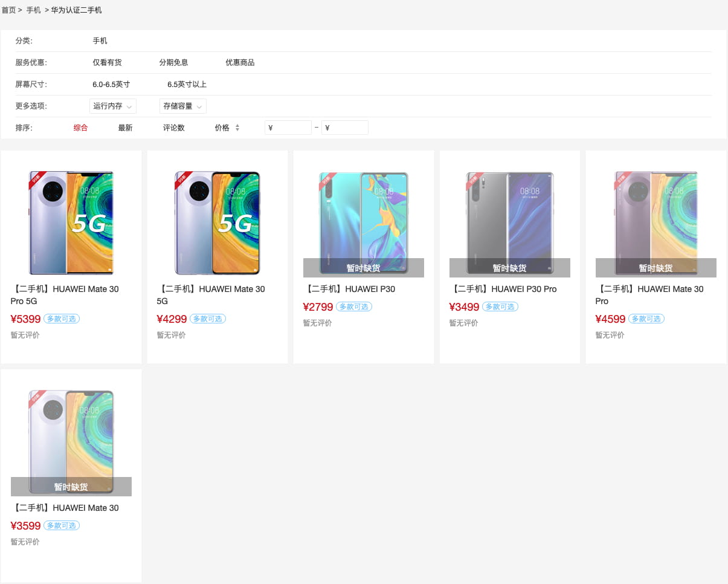Click the price sort arrows icon

237,128
